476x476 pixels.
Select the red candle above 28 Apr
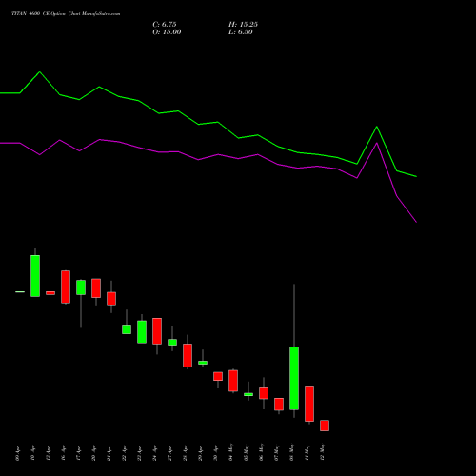[188, 355]
